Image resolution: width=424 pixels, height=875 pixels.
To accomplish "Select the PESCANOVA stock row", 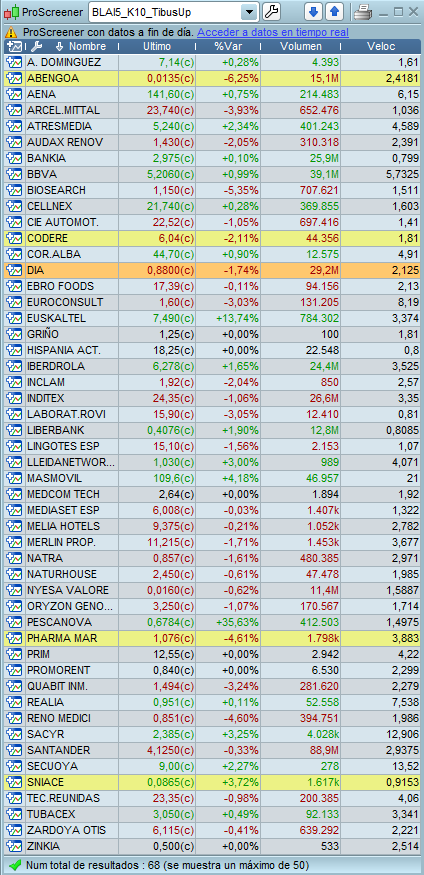I will [212, 622].
